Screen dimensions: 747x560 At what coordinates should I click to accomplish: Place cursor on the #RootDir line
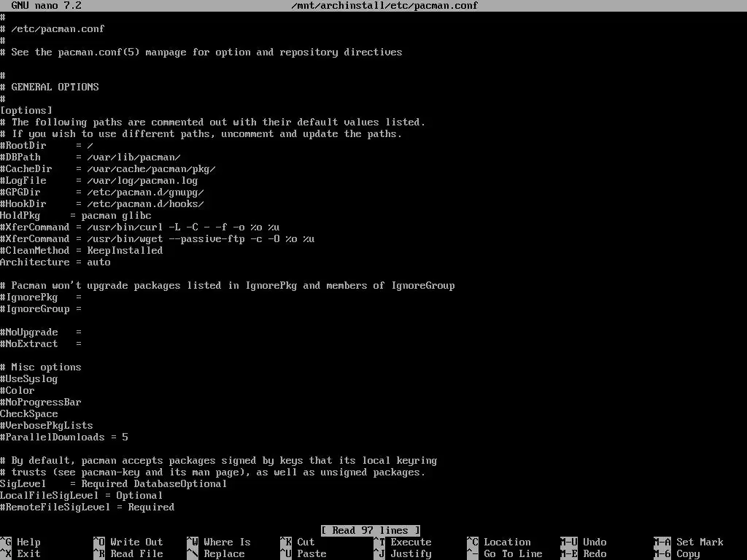coord(47,146)
